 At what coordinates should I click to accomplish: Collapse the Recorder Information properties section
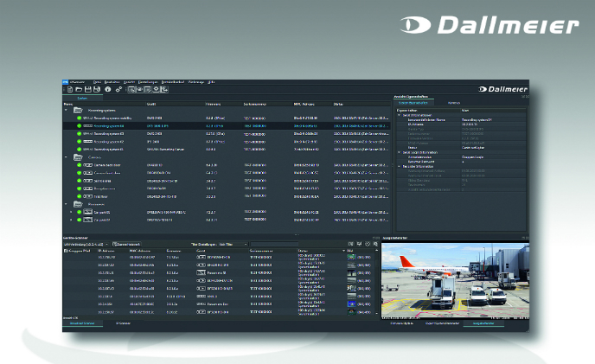pos(399,166)
